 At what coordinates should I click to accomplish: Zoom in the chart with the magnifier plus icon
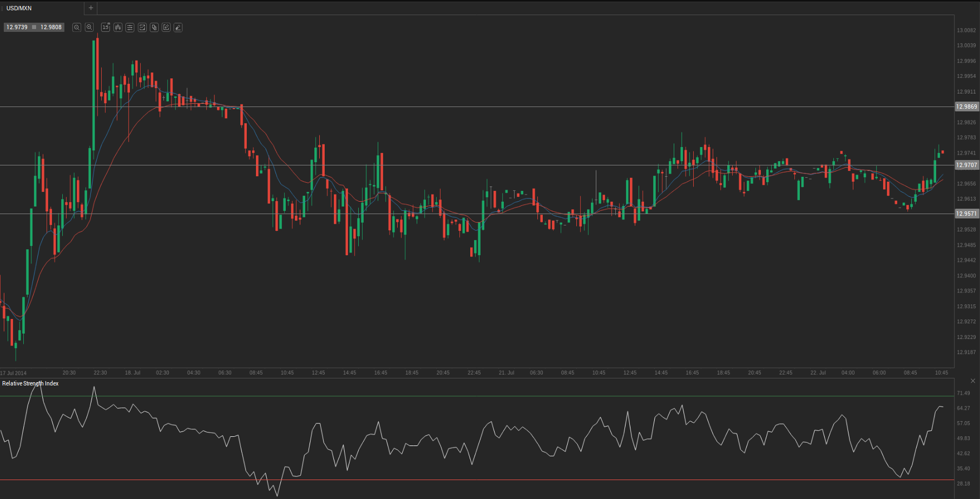click(x=89, y=27)
